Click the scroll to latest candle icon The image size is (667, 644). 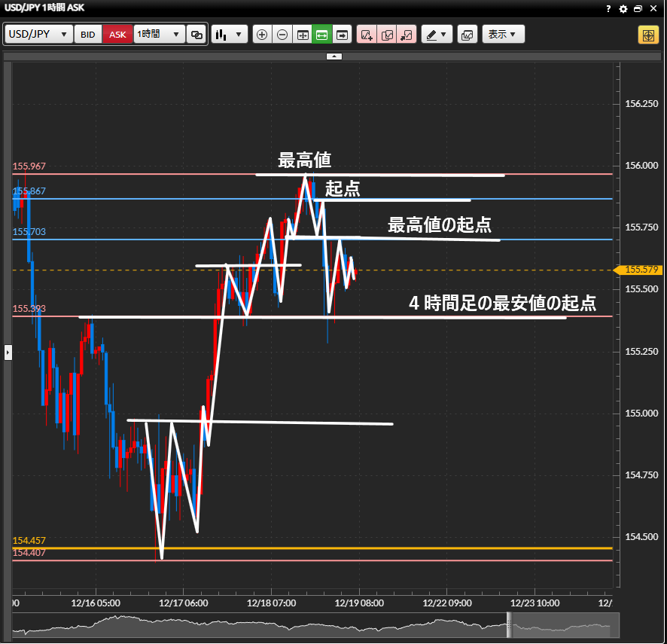coord(343,35)
